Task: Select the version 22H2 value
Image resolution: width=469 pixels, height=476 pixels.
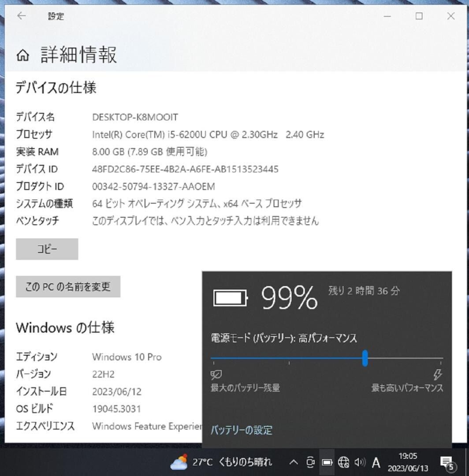Action: tap(103, 374)
